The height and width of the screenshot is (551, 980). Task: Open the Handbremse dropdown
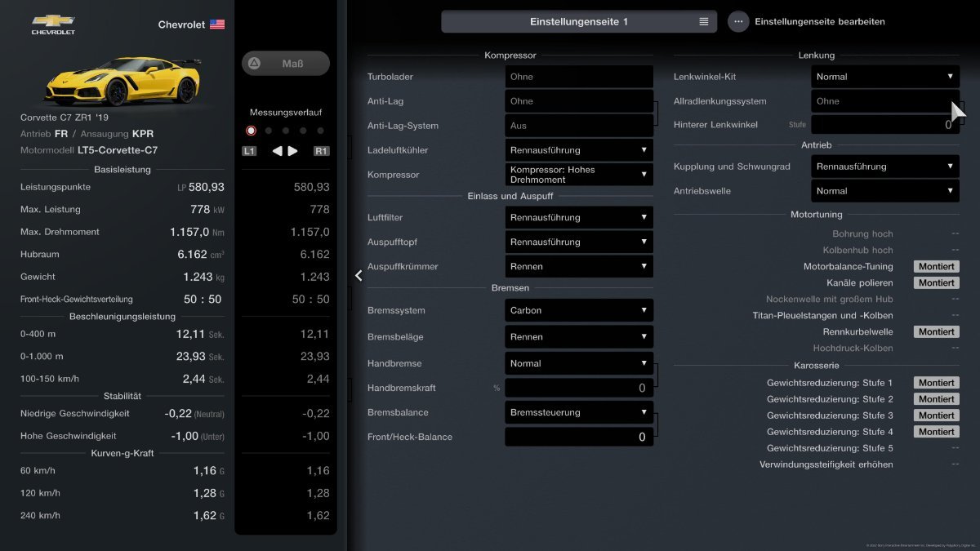pyautogui.click(x=579, y=363)
